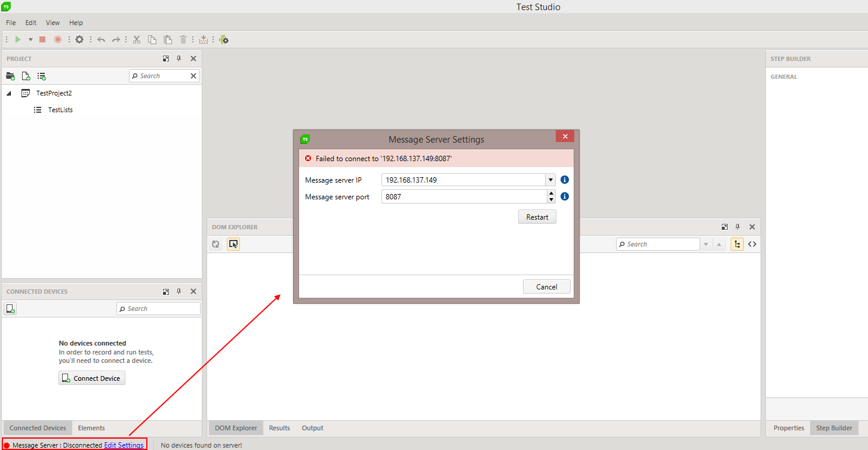Open the File menu
Viewport: 868px width, 450px height.
click(x=11, y=23)
